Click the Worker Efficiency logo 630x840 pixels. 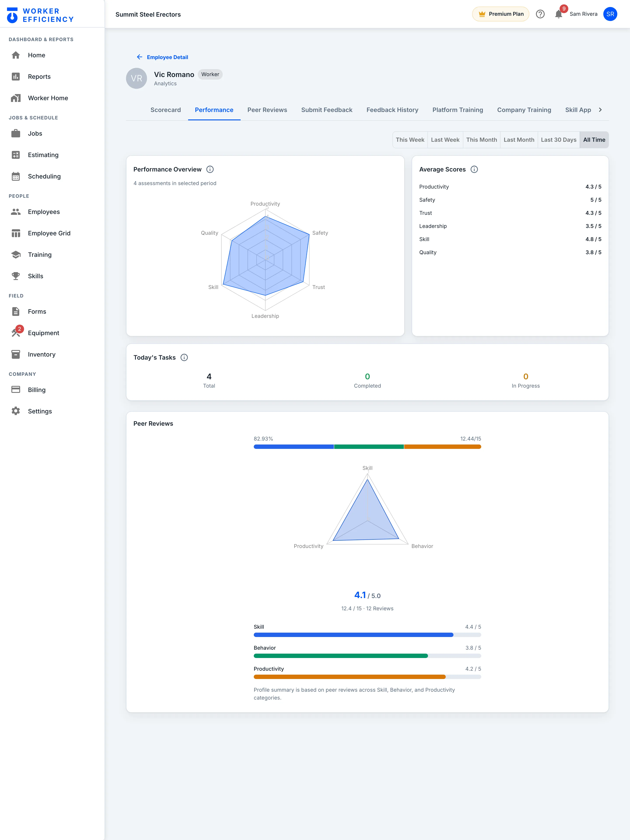click(40, 15)
